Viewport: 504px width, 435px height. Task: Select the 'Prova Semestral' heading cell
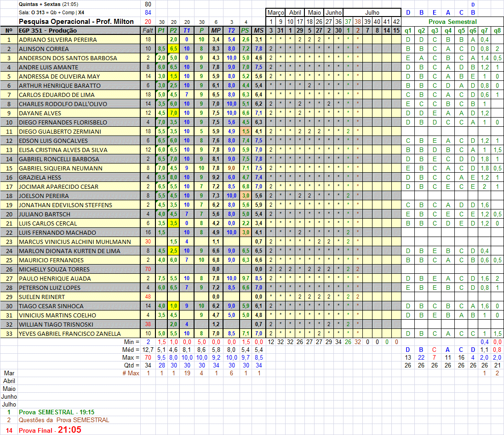pos(452,22)
